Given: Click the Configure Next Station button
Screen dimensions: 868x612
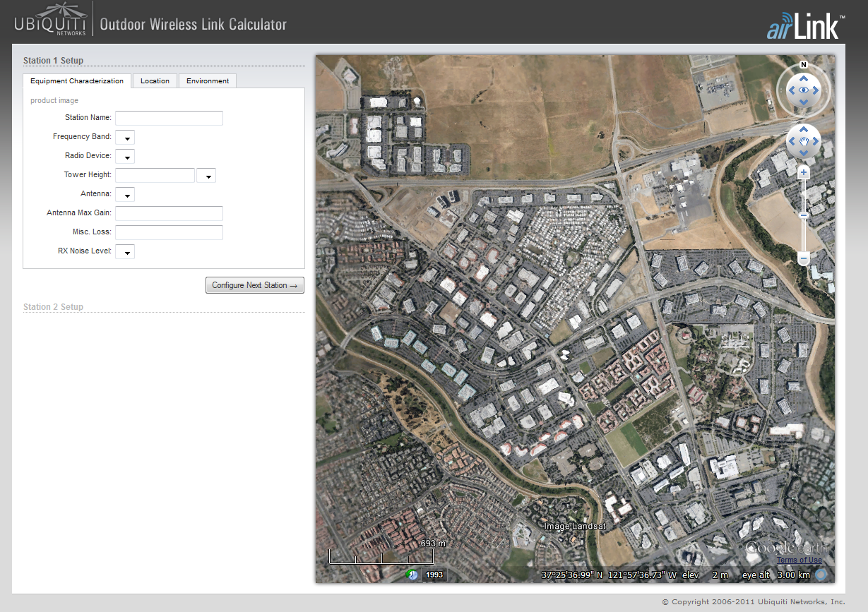Looking at the screenshot, I should (254, 285).
